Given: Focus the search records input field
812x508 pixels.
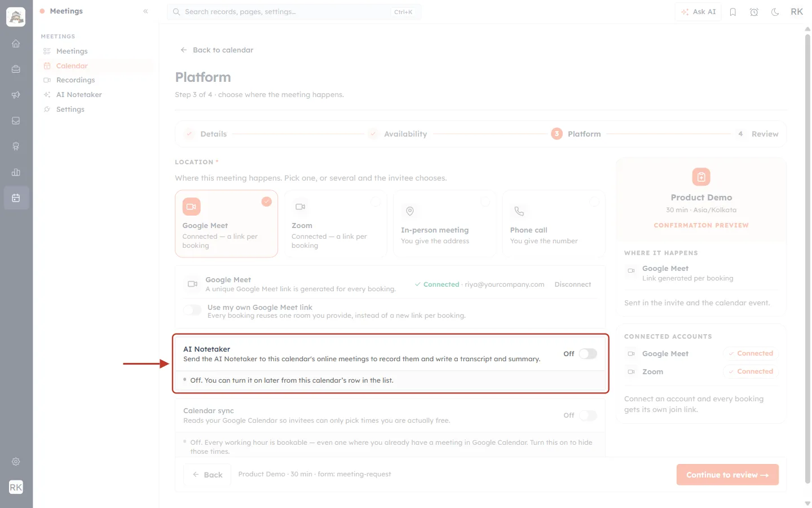Looking at the screenshot, I should tap(294, 12).
